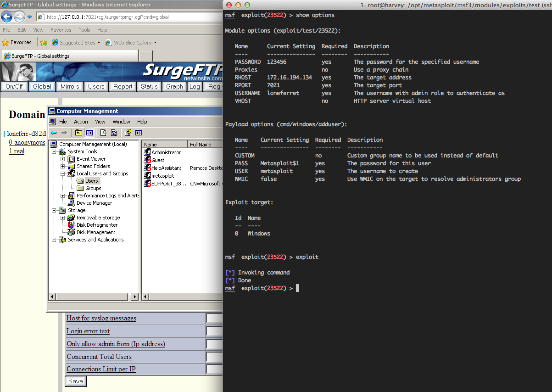Click the Disk Defragmenter tree icon
The image size is (552, 392).
tap(72, 225)
